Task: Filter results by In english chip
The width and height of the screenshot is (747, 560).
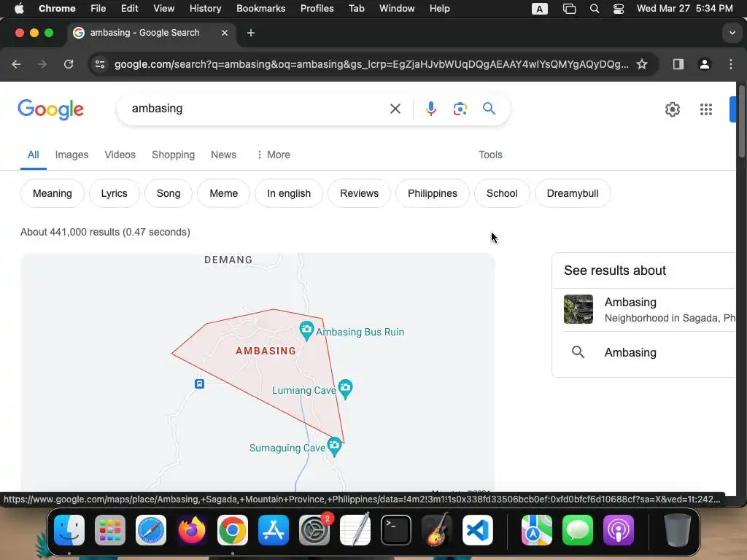Action: [x=289, y=193]
